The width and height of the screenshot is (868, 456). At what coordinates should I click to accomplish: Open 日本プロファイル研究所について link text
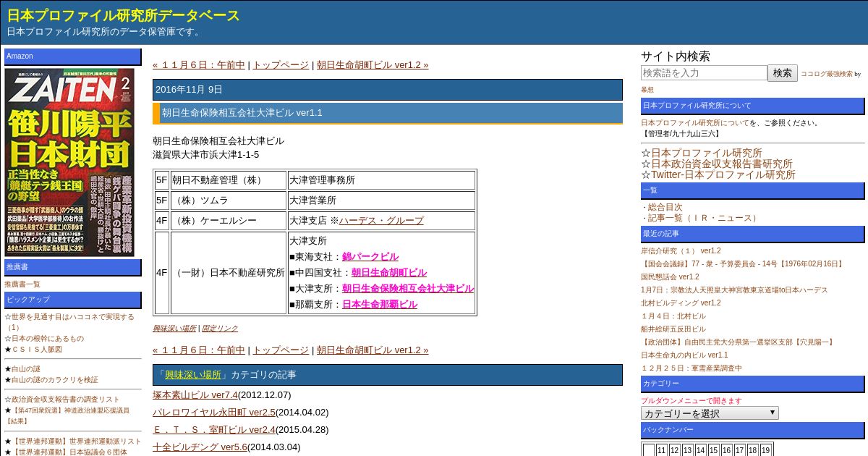pyautogui.click(x=695, y=122)
